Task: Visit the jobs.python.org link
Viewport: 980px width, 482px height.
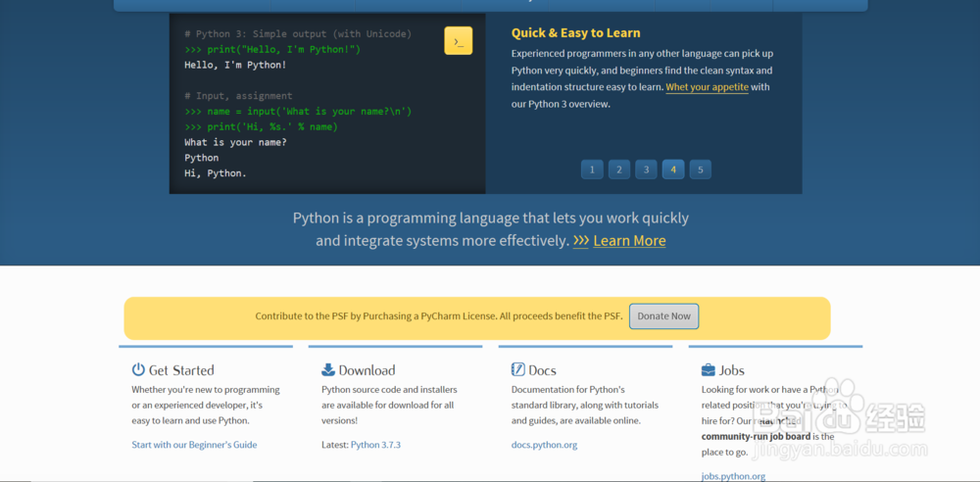Action: tap(733, 476)
